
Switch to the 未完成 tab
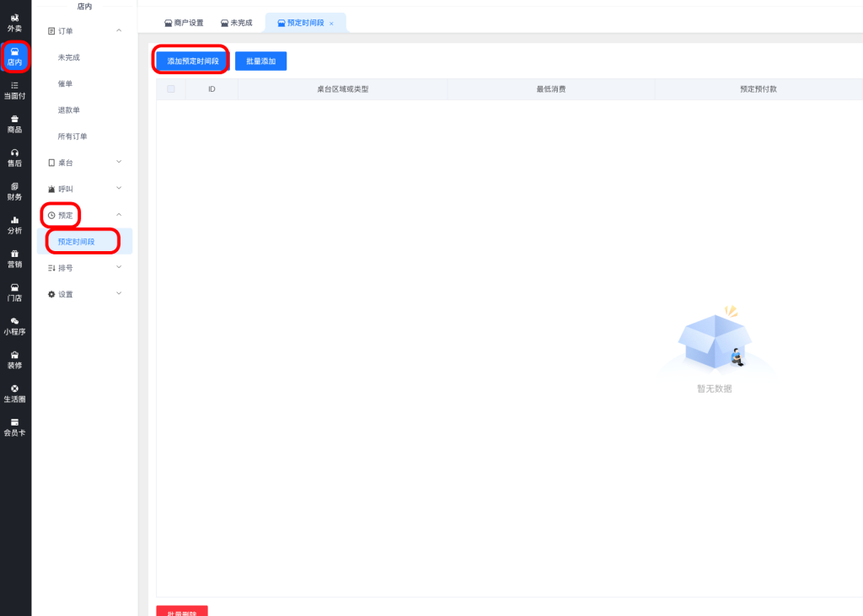pyautogui.click(x=236, y=23)
